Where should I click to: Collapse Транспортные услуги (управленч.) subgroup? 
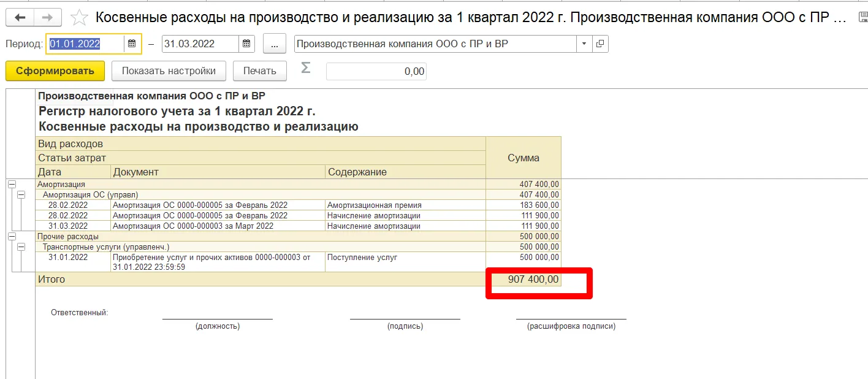click(x=21, y=247)
